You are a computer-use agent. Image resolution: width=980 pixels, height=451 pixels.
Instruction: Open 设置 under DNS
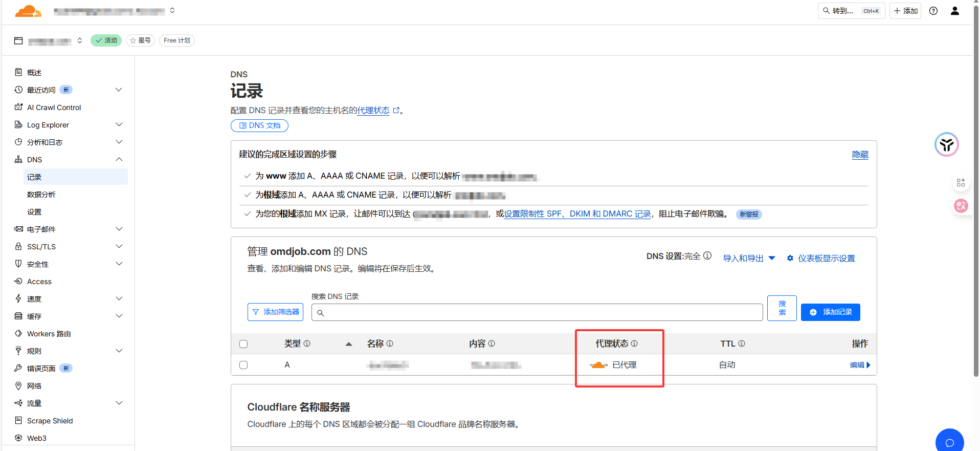pyautogui.click(x=34, y=212)
